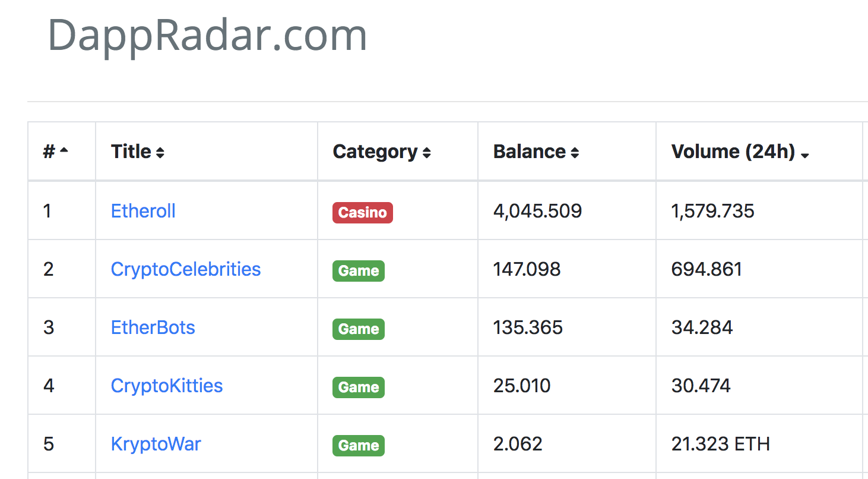Sort table by rank number arrow

click(64, 152)
